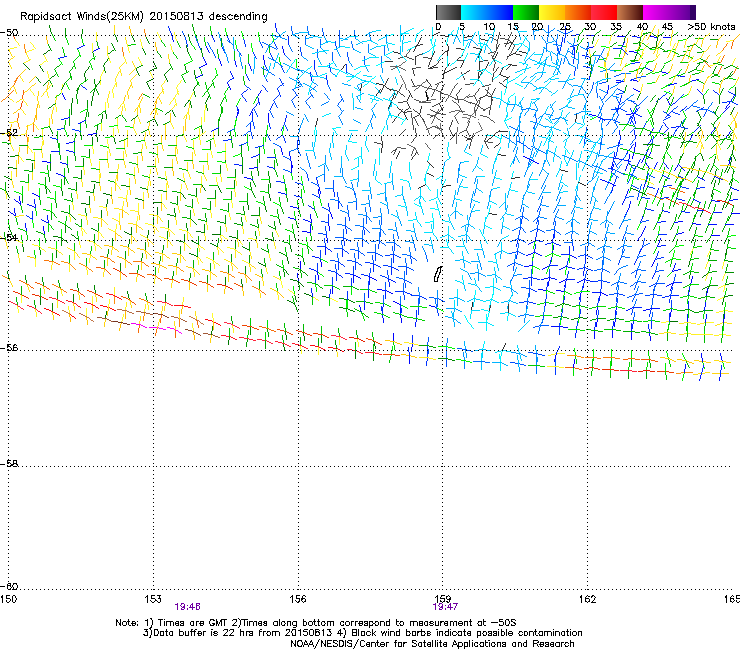Click the '159' longitude axis label

coord(443,599)
